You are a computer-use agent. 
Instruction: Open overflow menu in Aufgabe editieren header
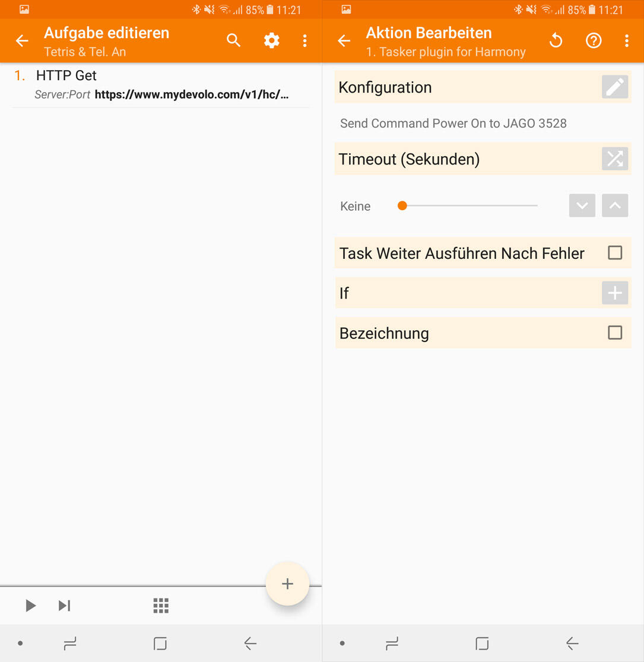(304, 40)
